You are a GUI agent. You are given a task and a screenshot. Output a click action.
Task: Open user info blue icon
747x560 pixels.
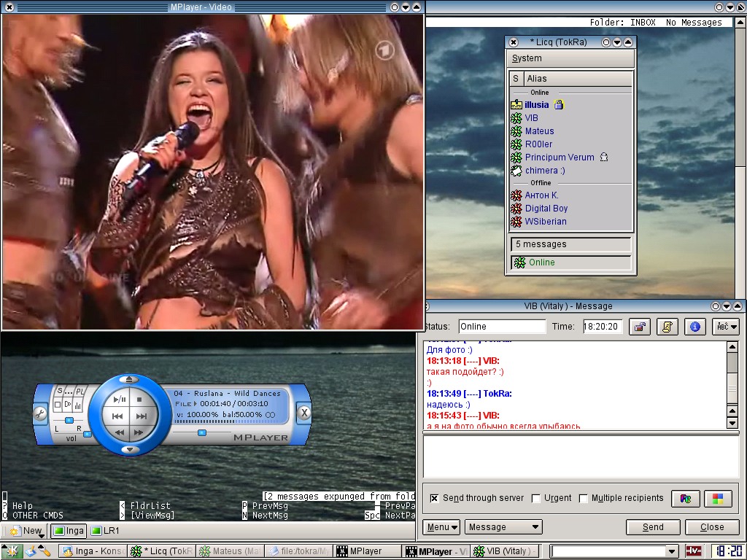pos(695,327)
